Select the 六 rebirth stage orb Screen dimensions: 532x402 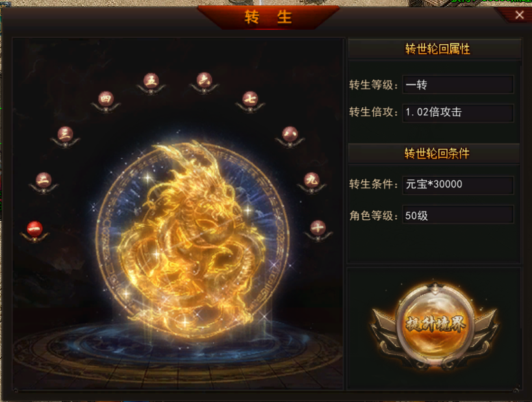(x=204, y=81)
